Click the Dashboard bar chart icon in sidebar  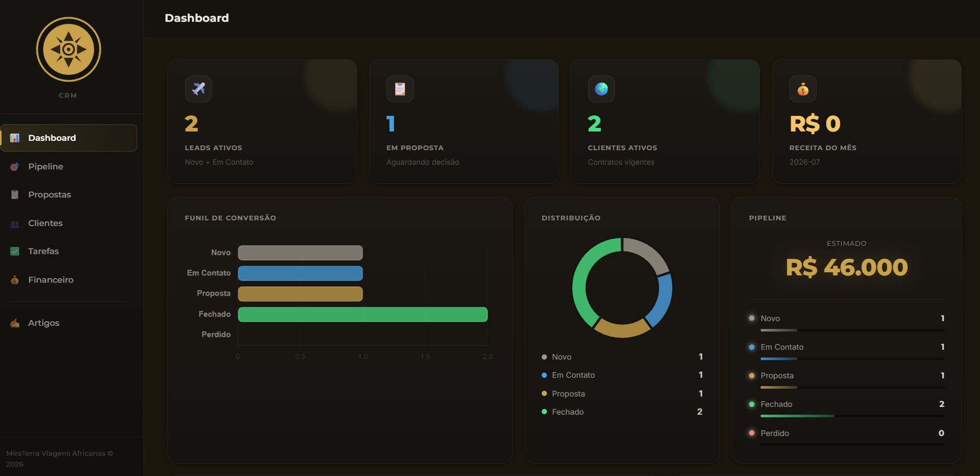tap(15, 138)
